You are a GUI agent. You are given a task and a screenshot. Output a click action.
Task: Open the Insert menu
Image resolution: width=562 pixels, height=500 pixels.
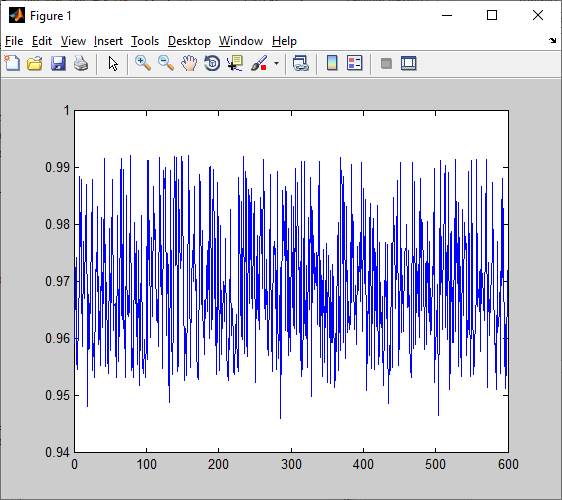coord(108,41)
